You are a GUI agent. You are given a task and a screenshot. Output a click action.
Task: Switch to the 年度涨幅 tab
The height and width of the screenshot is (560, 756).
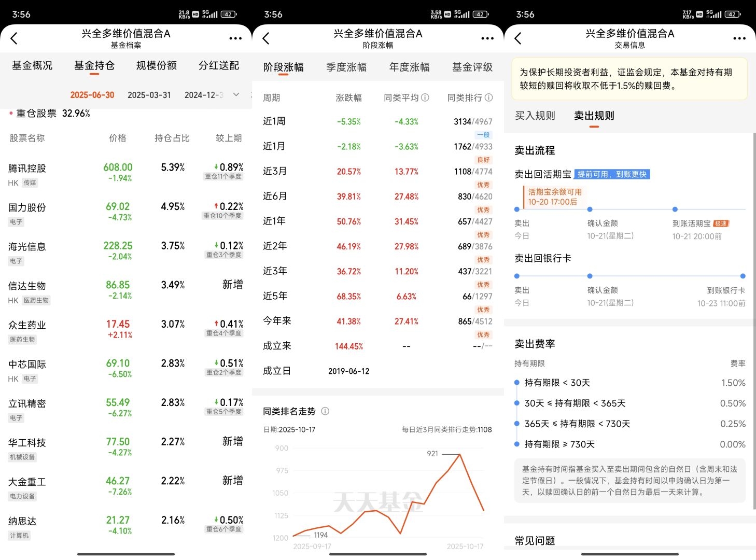coord(410,67)
